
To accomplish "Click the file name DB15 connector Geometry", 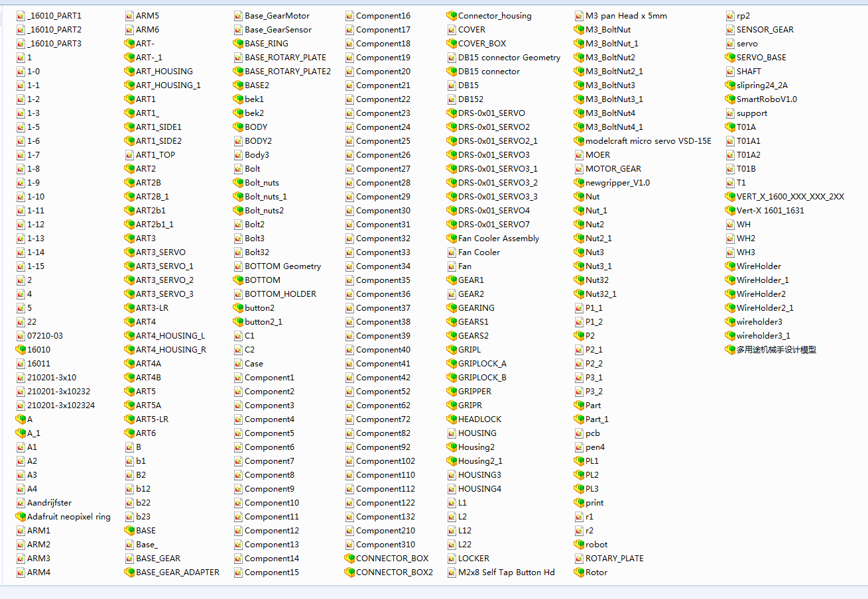I will coord(509,58).
